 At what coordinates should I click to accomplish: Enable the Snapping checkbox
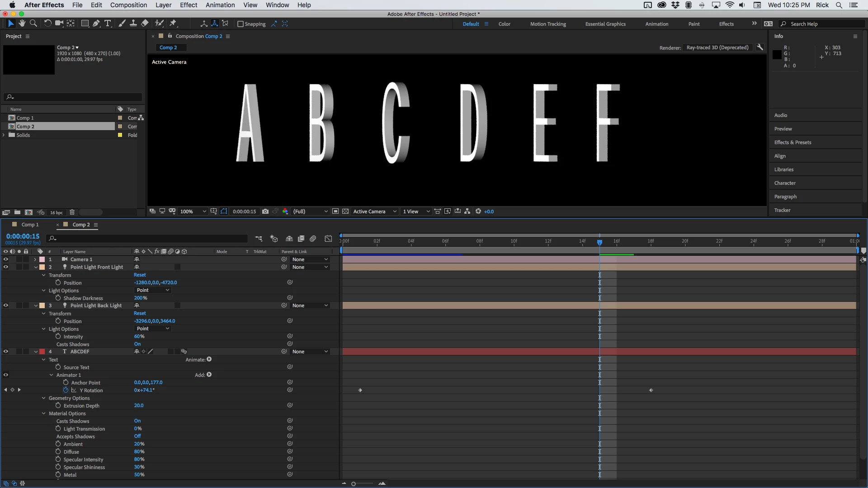point(241,24)
